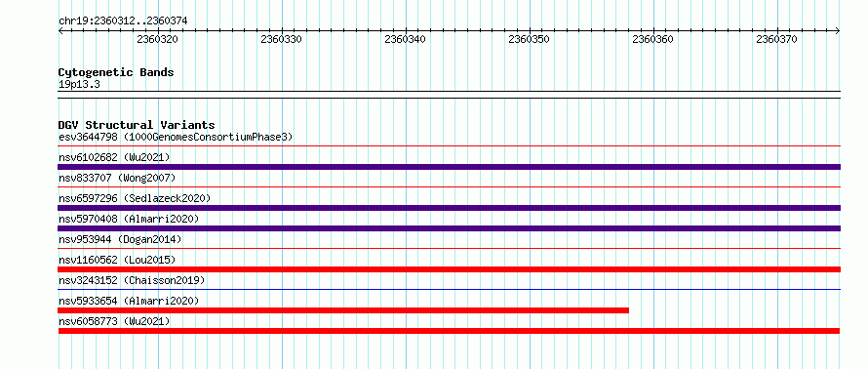Click the nsv6102682 (Wu2021) label
868x369 pixels.
pyautogui.click(x=114, y=157)
